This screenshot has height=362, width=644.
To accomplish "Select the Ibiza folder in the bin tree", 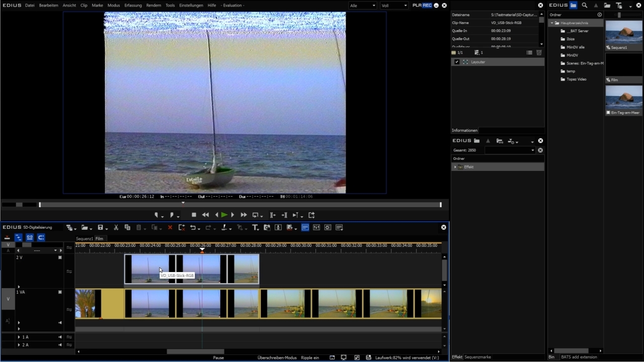I will [x=571, y=39].
